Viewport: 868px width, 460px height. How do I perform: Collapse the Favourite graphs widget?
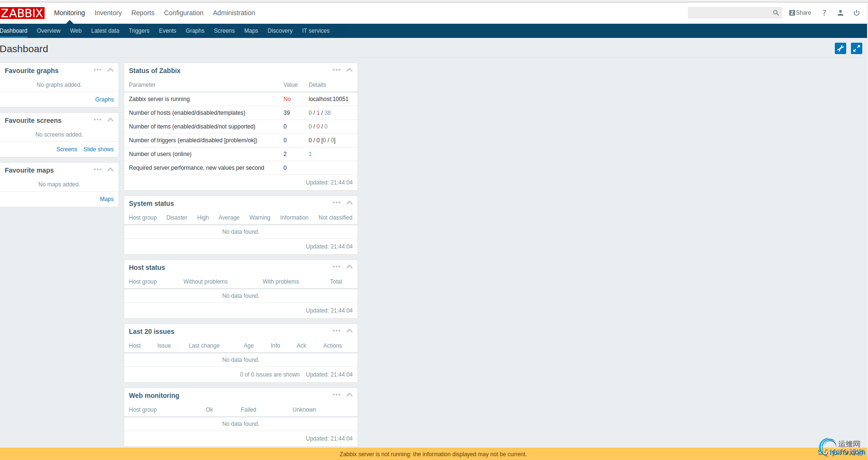tap(110, 70)
